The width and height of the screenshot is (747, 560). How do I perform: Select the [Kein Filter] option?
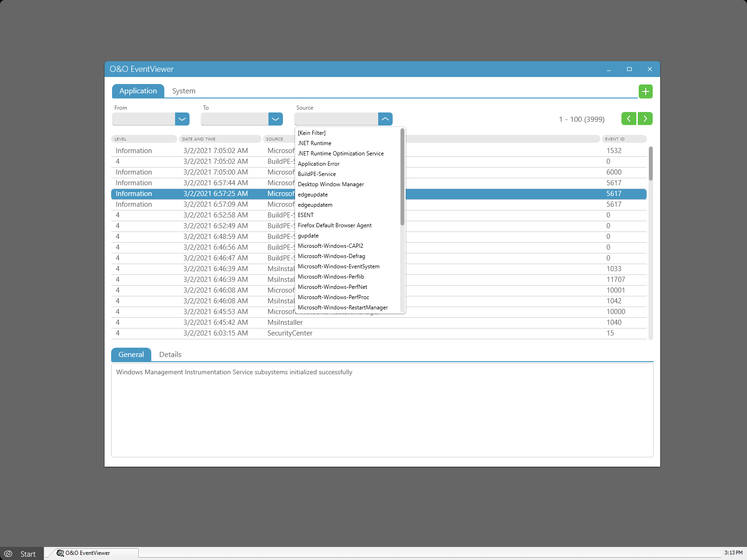[348, 133]
